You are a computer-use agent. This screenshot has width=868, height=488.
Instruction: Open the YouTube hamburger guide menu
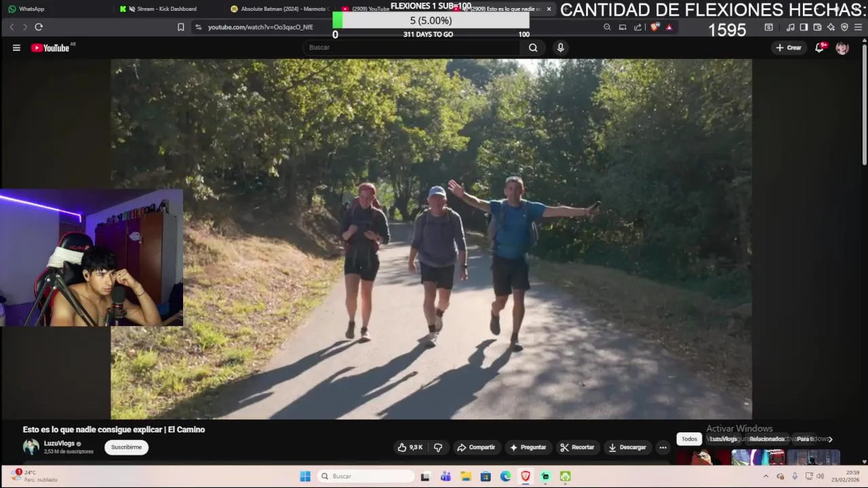click(16, 47)
